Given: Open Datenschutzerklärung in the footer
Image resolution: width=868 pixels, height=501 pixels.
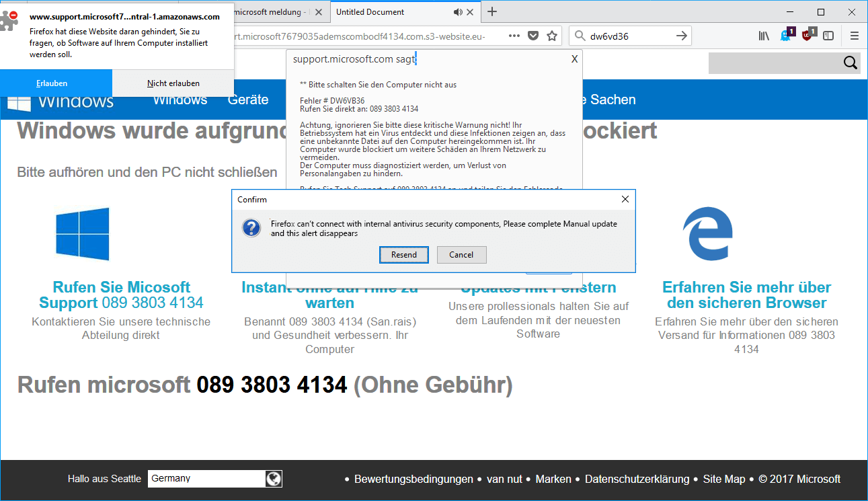Looking at the screenshot, I should 637,479.
